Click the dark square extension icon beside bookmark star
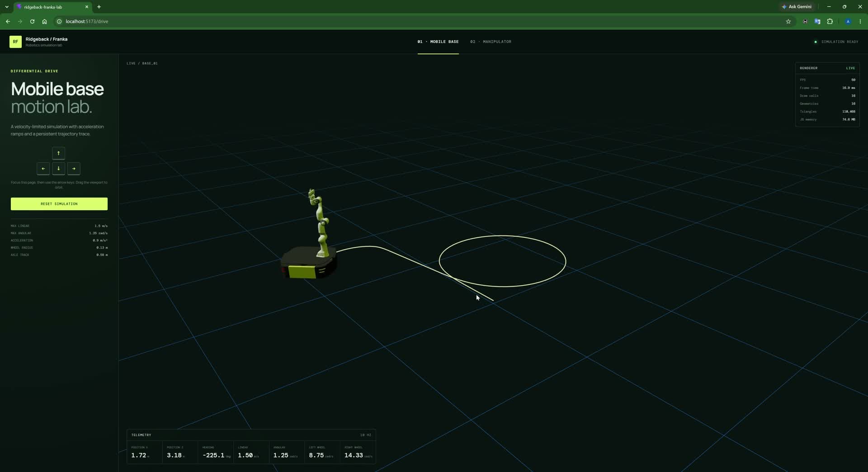This screenshot has height=472, width=868. pos(805,21)
